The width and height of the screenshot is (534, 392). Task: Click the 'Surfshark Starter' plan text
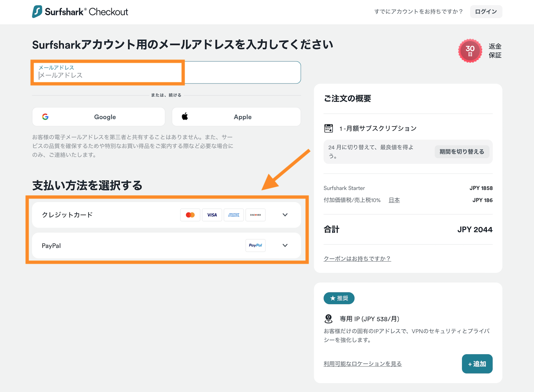click(344, 188)
